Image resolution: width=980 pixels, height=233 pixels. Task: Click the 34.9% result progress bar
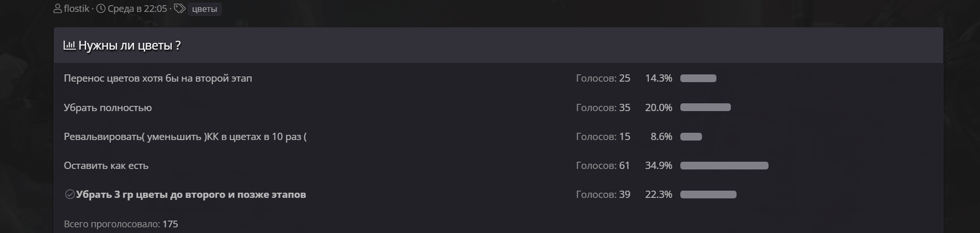724,166
